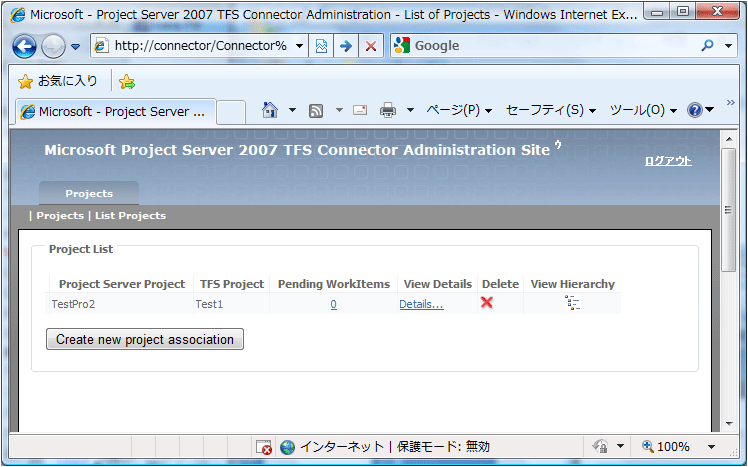
Task: Click Create new project association button
Action: pos(145,339)
